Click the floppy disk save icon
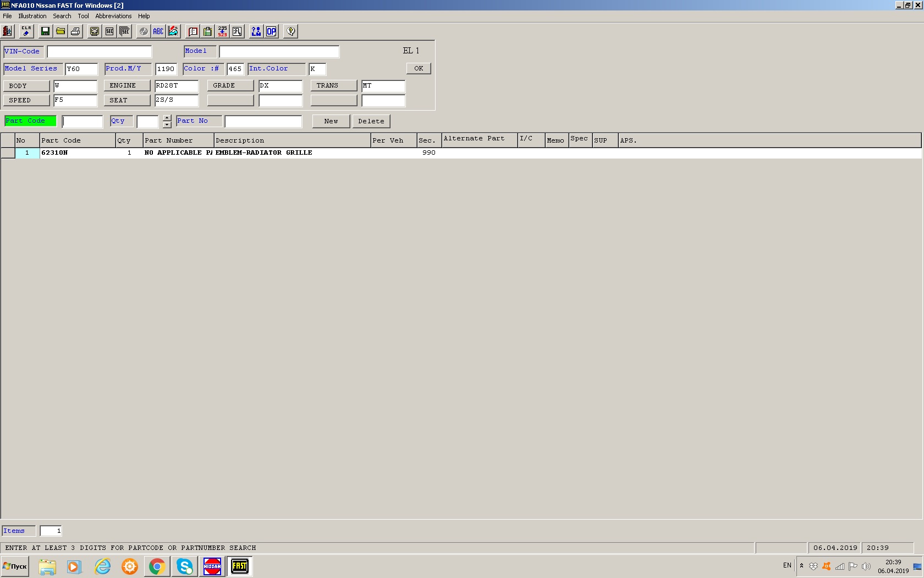Image resolution: width=924 pixels, height=578 pixels. [x=45, y=31]
